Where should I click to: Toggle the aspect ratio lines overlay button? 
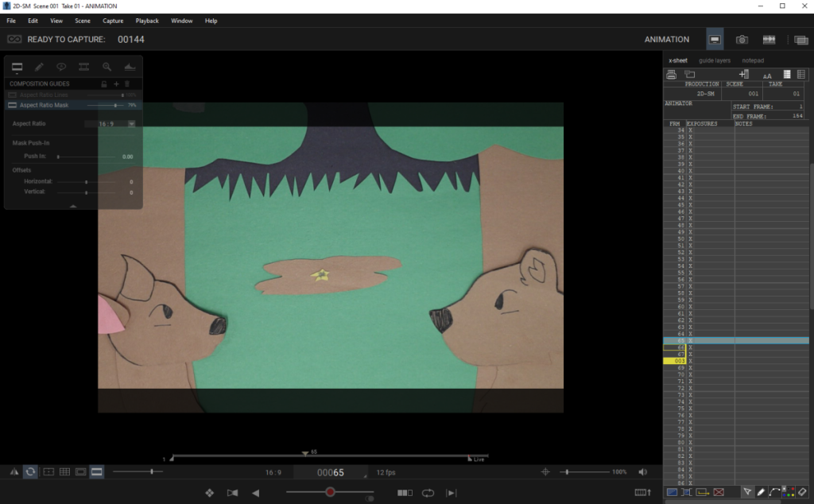coord(80,472)
